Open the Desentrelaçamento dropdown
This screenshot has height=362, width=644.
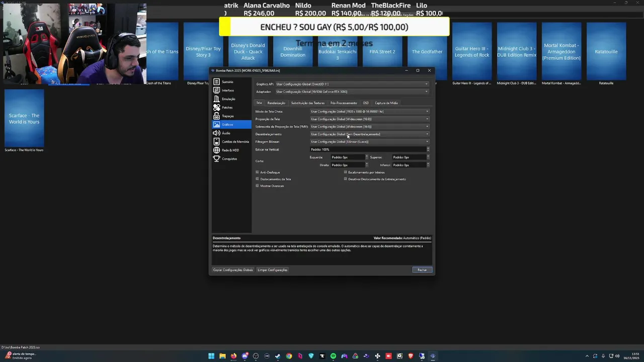(370, 134)
